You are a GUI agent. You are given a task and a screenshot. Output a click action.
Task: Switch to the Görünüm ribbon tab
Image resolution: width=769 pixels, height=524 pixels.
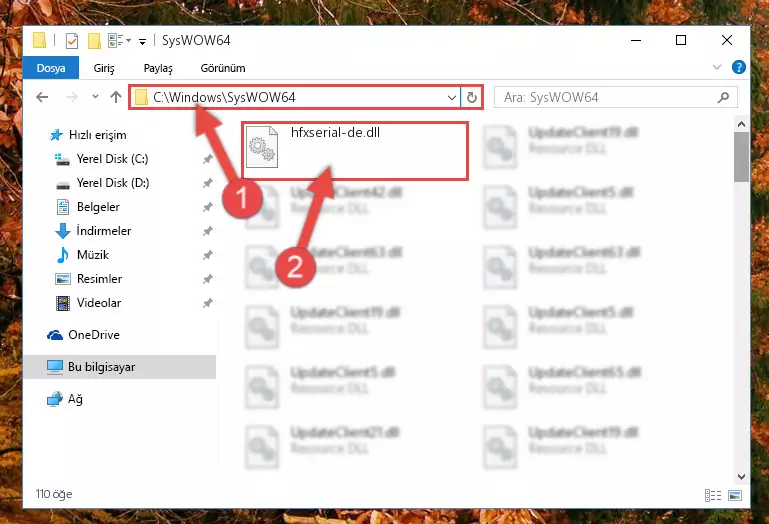pyautogui.click(x=223, y=68)
